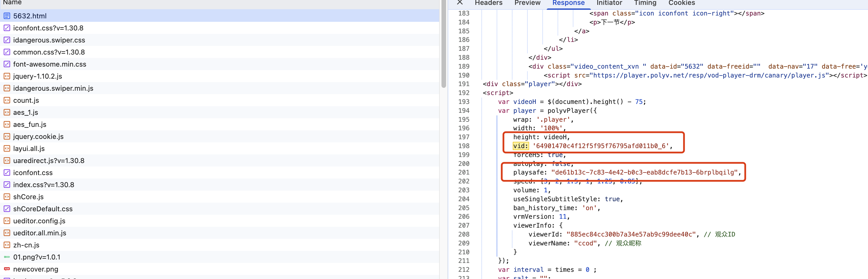Select the idangerous.swiper.min.js request
Viewport: 868px width, 279px height.
tap(220, 88)
